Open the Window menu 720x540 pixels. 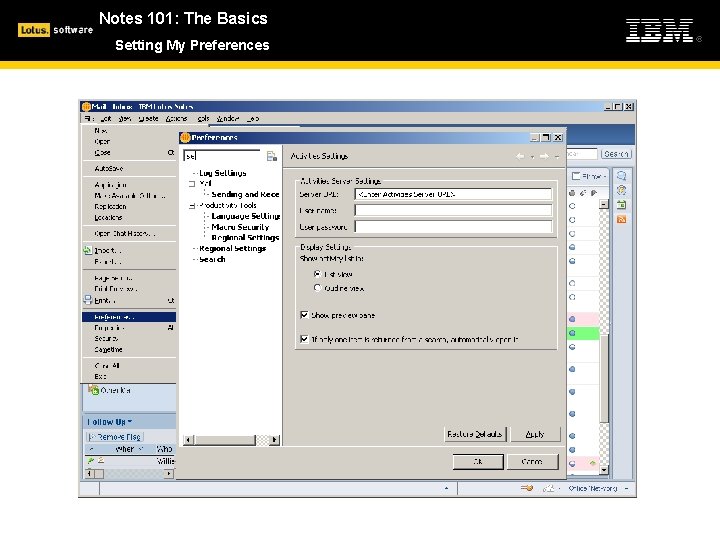tap(228, 118)
